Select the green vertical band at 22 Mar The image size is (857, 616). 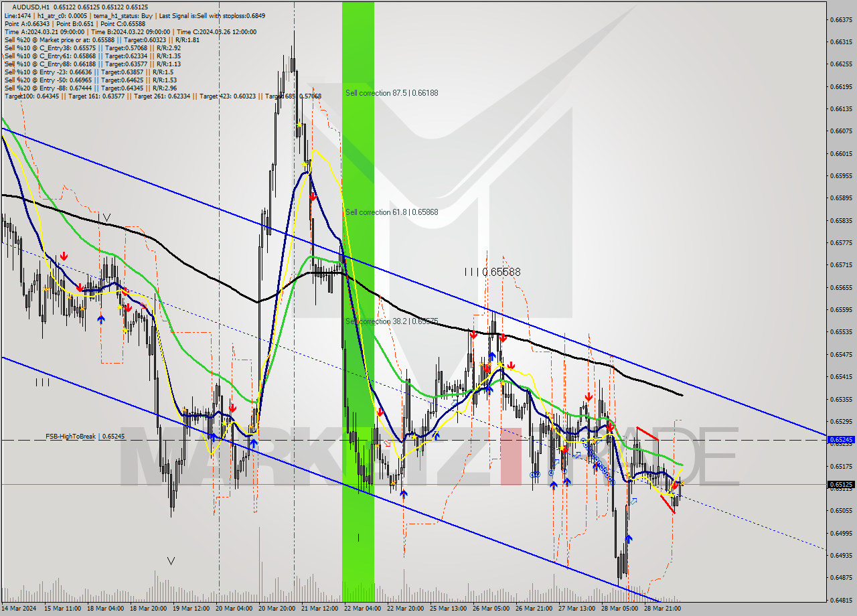click(x=358, y=301)
